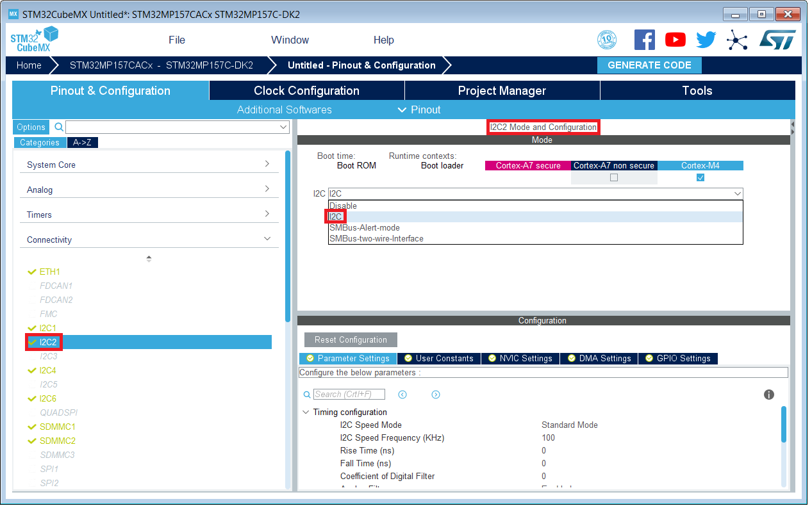Choose SMBus-two-wire-Interface option

point(535,239)
